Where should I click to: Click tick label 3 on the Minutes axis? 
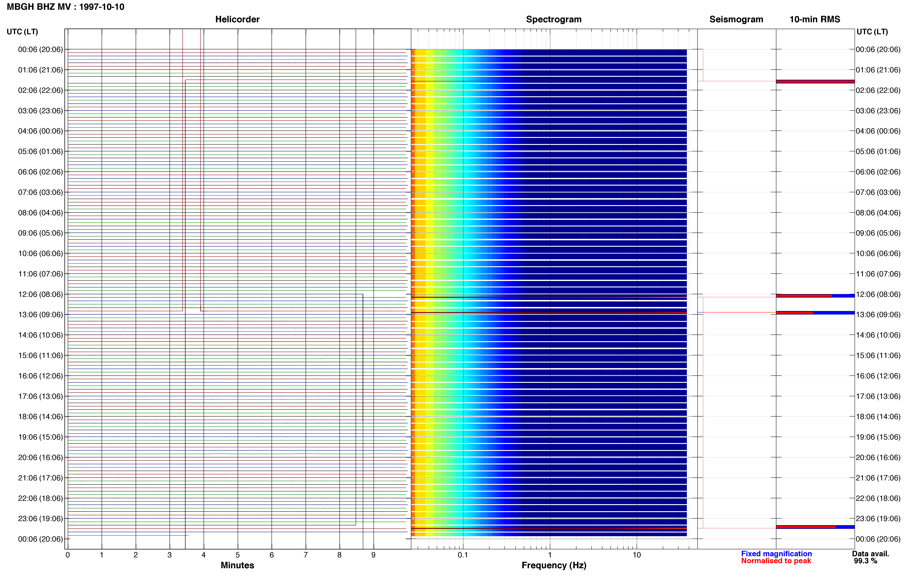pyautogui.click(x=170, y=555)
